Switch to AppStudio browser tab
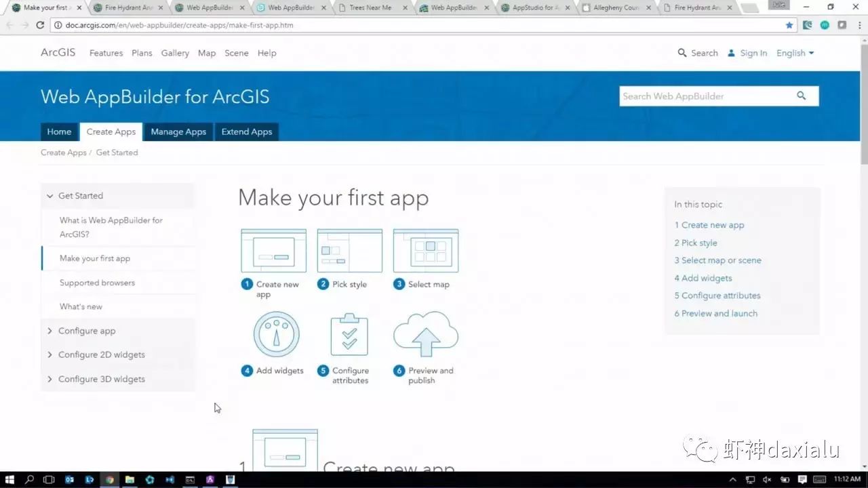 [534, 8]
